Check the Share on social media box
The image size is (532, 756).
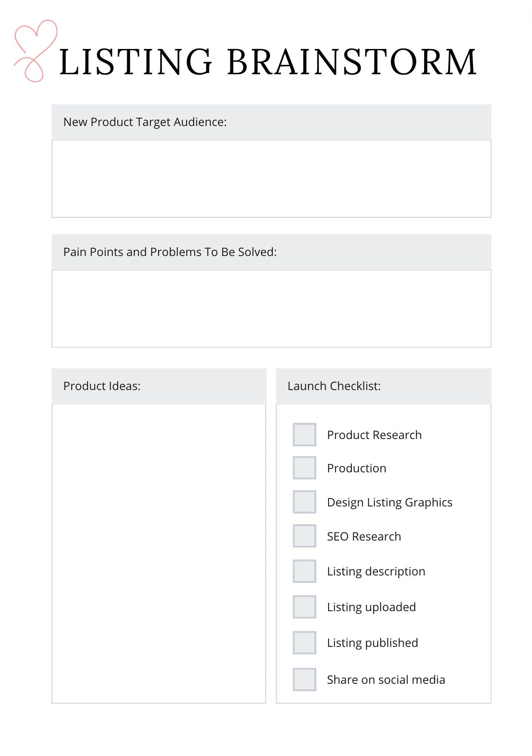click(x=304, y=679)
